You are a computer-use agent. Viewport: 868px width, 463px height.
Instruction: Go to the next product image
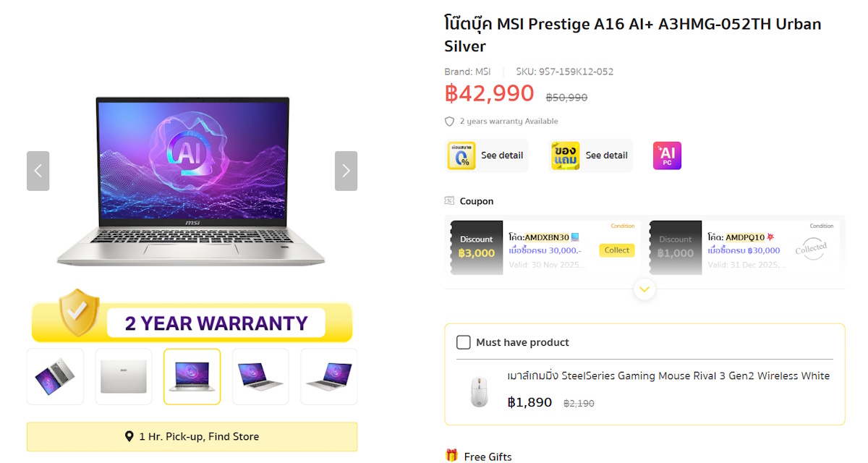click(346, 171)
